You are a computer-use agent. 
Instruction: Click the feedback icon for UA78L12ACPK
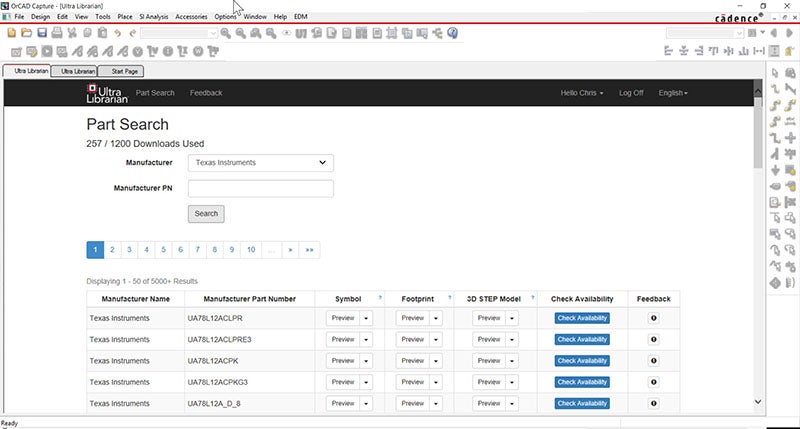(x=654, y=361)
